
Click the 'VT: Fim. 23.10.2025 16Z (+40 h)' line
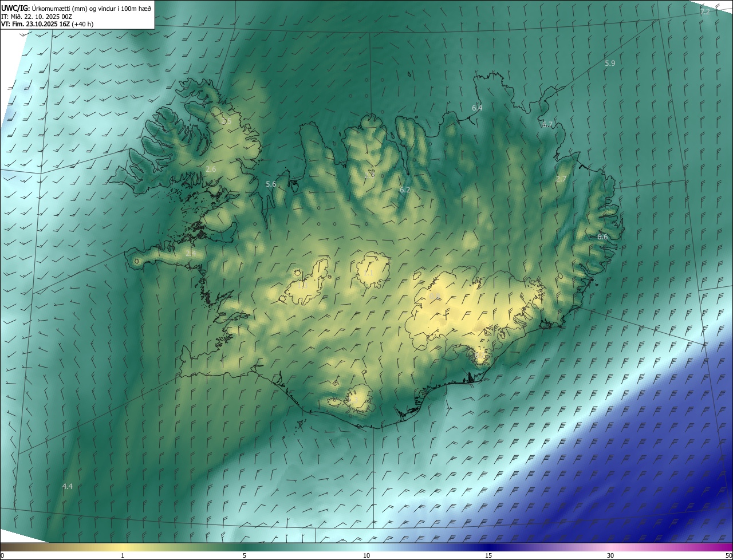(48, 25)
